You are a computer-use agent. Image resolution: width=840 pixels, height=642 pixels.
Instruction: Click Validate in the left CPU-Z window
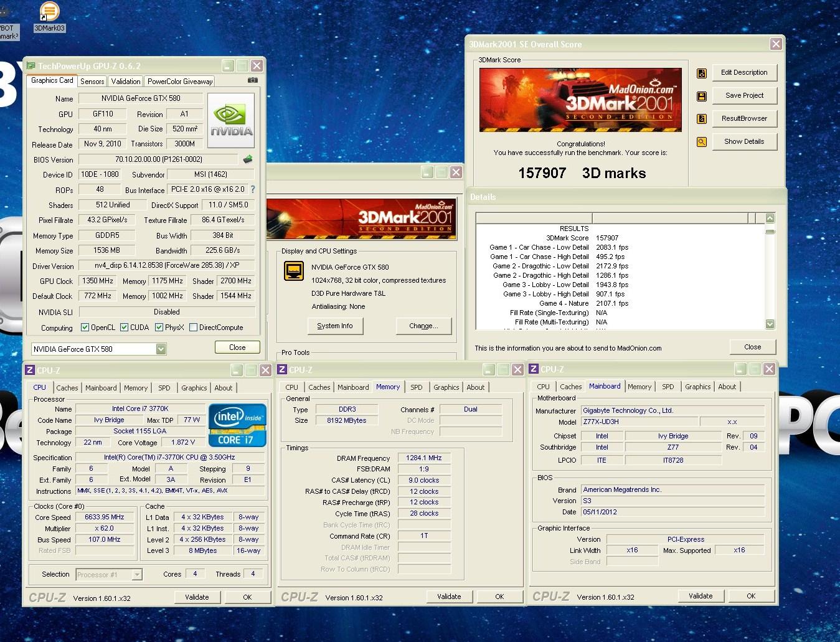(x=197, y=597)
